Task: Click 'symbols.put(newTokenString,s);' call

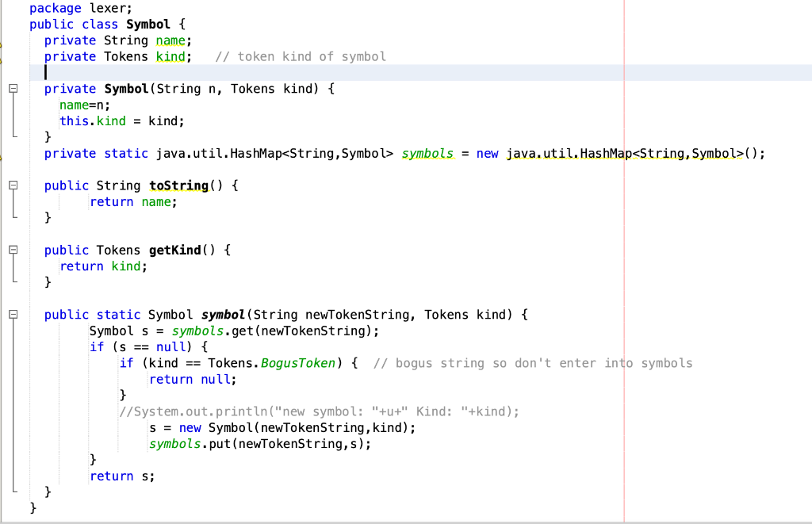Action: coord(260,444)
